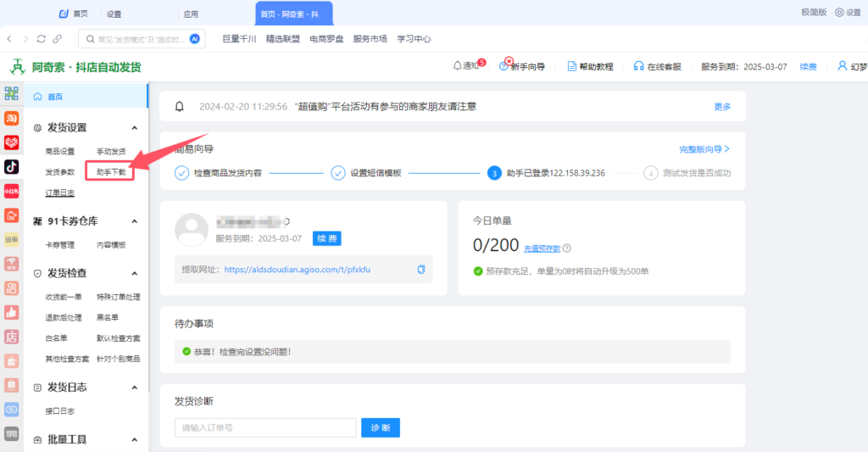This screenshot has height=452, width=868.
Task: Open 设置 gear at top right
Action: point(848,12)
